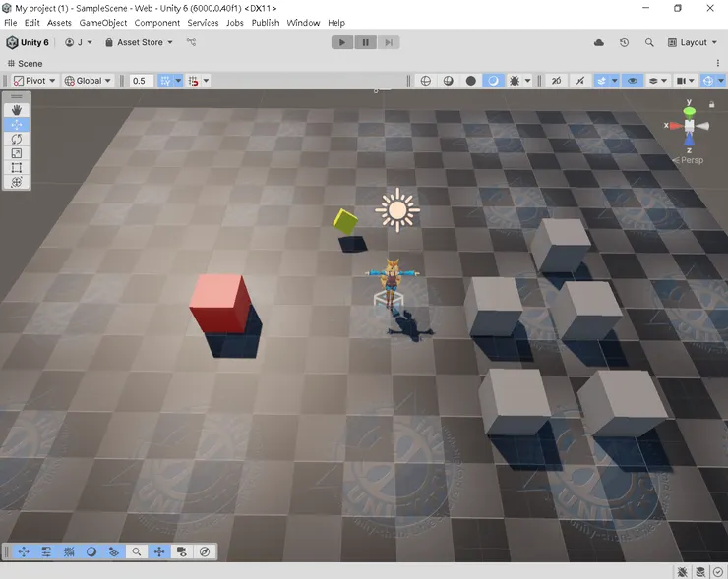
Task: Switch to the Scene tab
Action: (26, 64)
